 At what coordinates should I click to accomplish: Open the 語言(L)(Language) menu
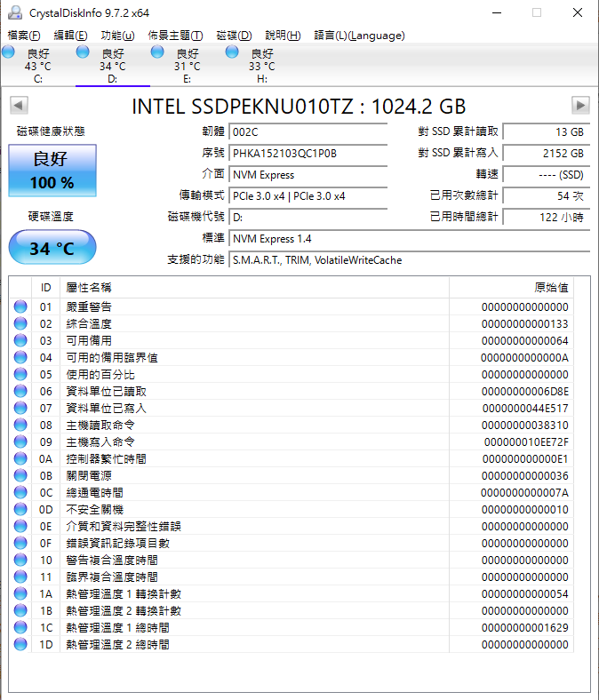[360, 36]
